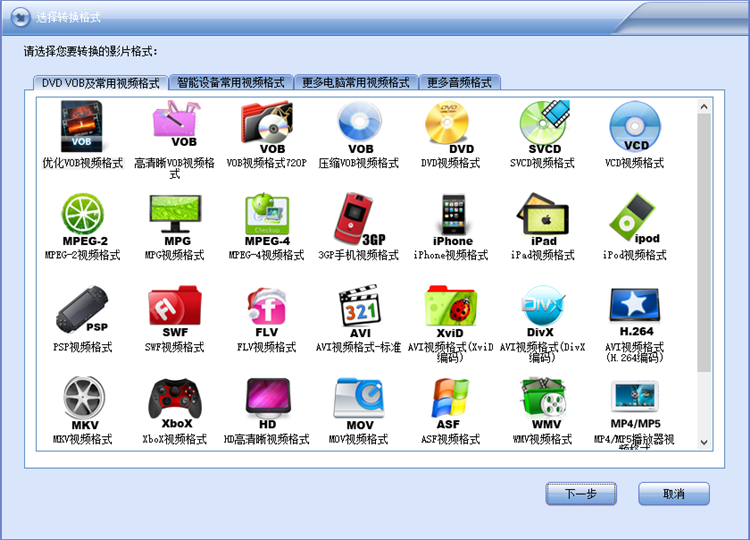Select the 3GP mobile phone format
750x540 pixels.
[x=360, y=220]
